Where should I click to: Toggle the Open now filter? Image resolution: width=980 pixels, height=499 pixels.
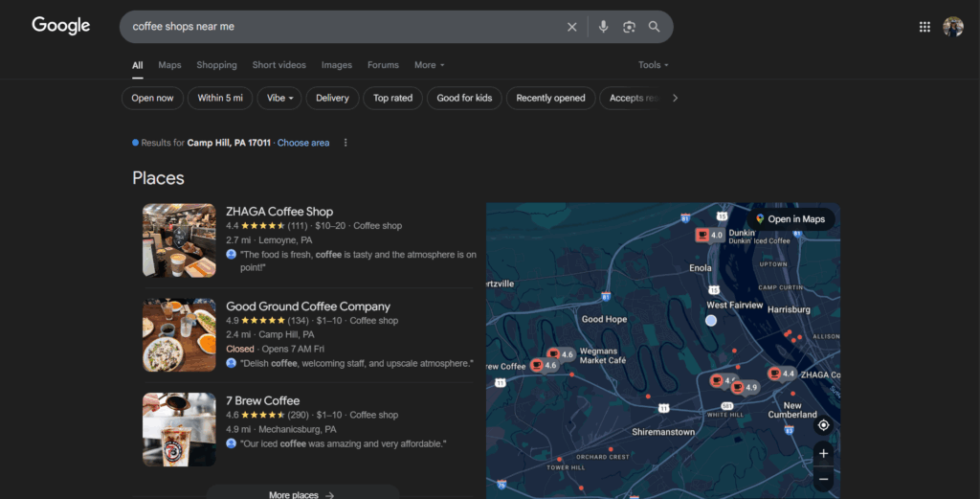[152, 99]
